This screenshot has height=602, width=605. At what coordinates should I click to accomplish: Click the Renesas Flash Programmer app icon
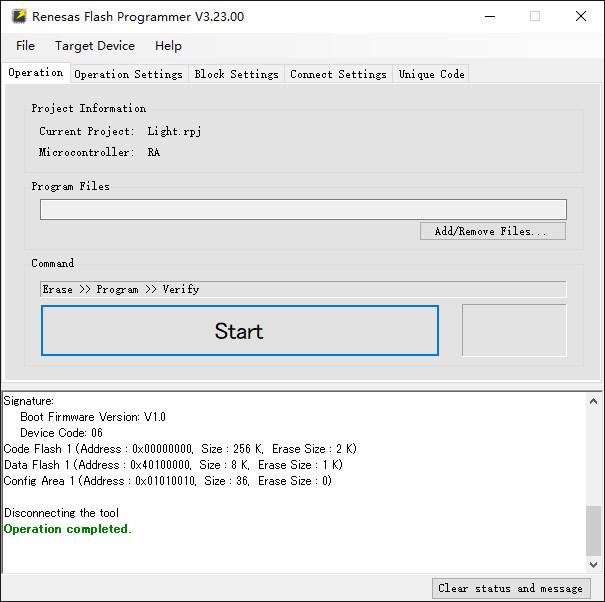19,17
